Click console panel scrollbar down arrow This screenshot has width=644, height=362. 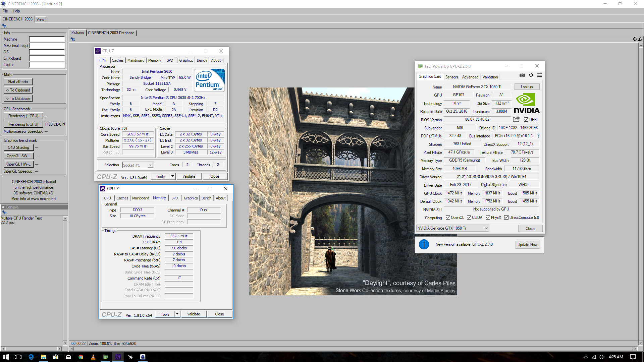coord(65,343)
